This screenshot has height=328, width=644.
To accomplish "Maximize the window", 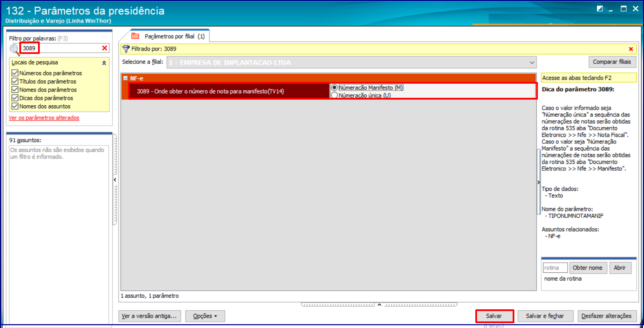I will [x=624, y=9].
